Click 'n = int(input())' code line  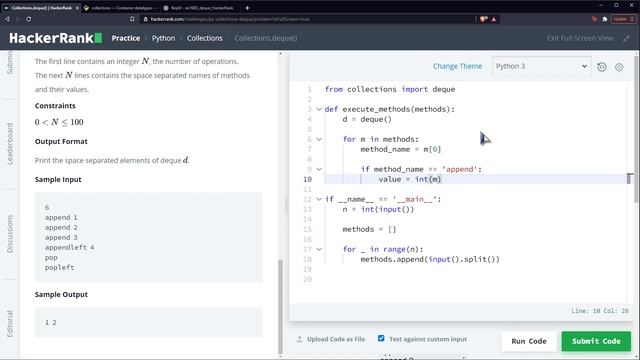tap(378, 209)
